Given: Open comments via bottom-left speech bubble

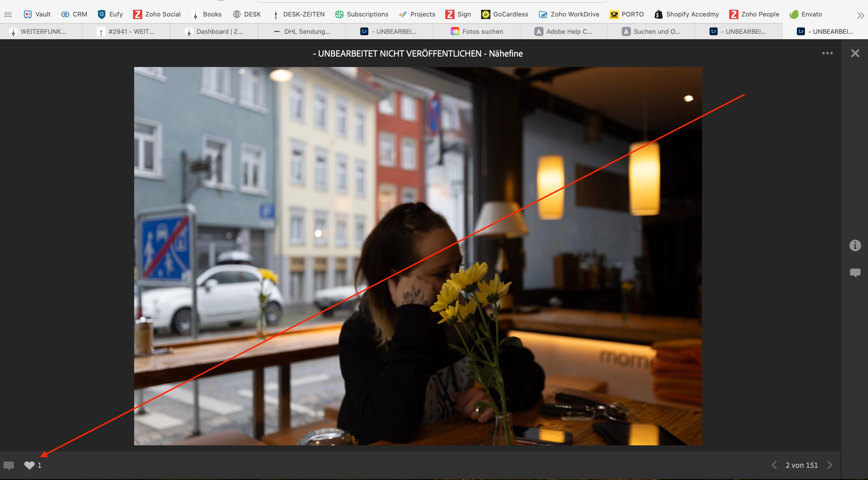Looking at the screenshot, I should (8, 466).
